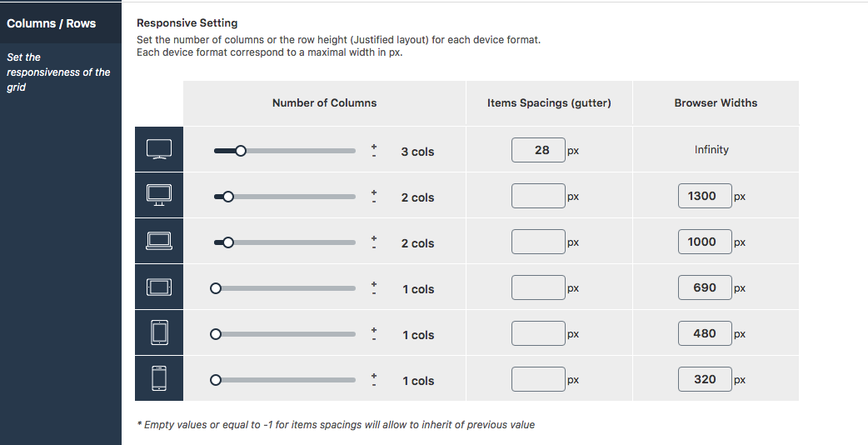Click the laptop device icon

click(x=159, y=241)
